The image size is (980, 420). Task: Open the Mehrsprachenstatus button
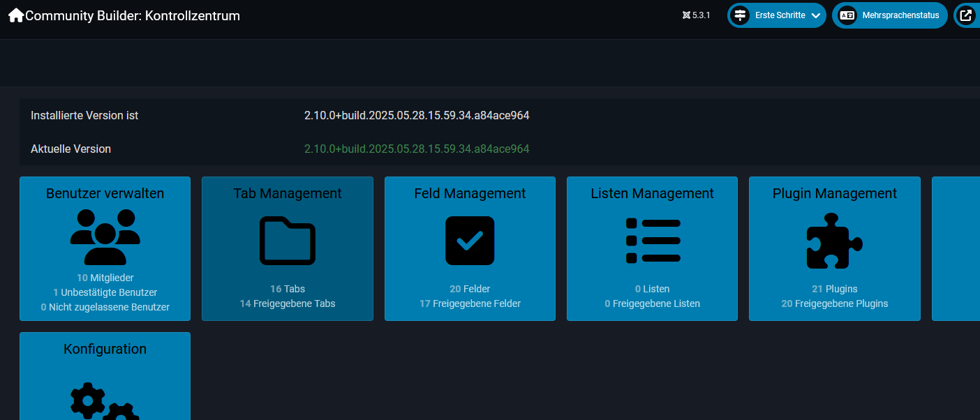(889, 15)
